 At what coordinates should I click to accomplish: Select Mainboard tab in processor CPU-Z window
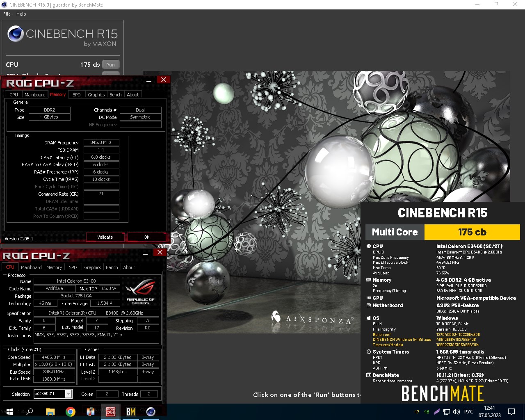31,267
